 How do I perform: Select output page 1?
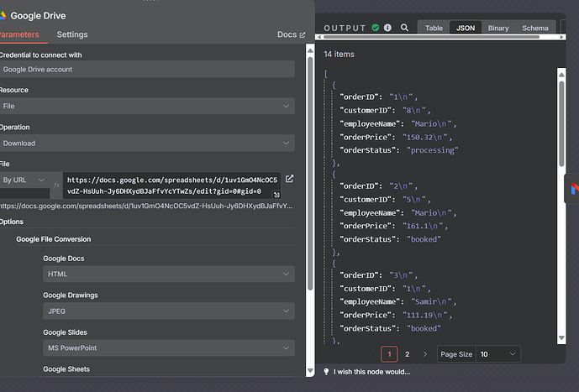[389, 354]
